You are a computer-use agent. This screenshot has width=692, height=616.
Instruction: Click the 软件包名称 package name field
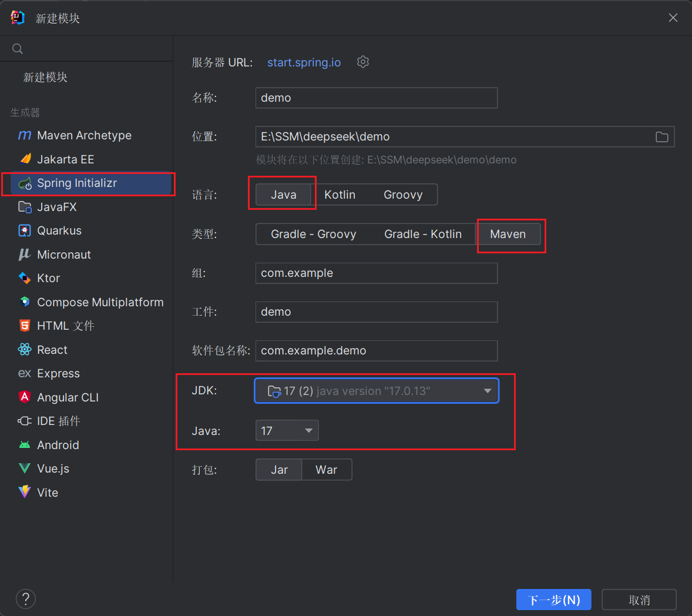coord(377,350)
